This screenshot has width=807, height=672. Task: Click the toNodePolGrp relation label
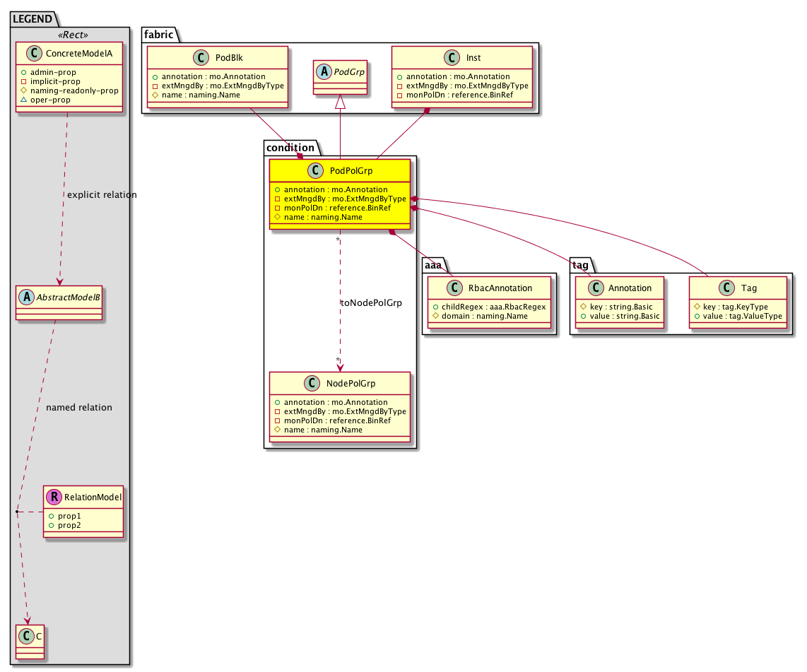click(371, 303)
